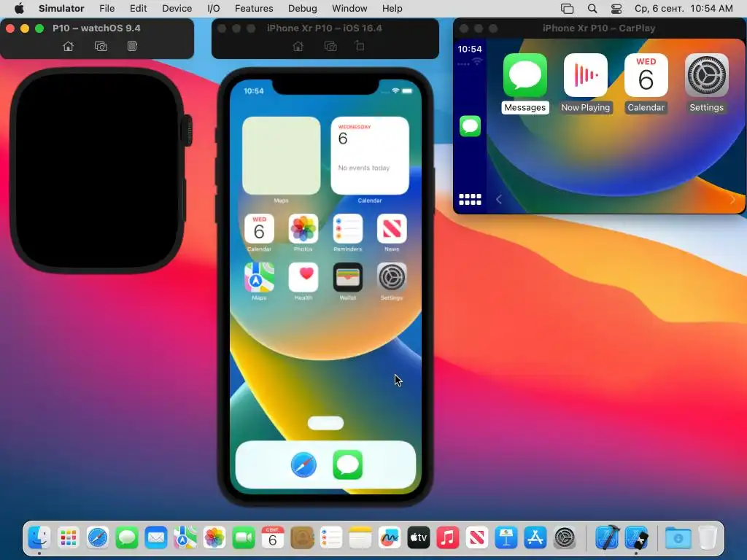Open System Settings from the macOS Dock

[565, 538]
